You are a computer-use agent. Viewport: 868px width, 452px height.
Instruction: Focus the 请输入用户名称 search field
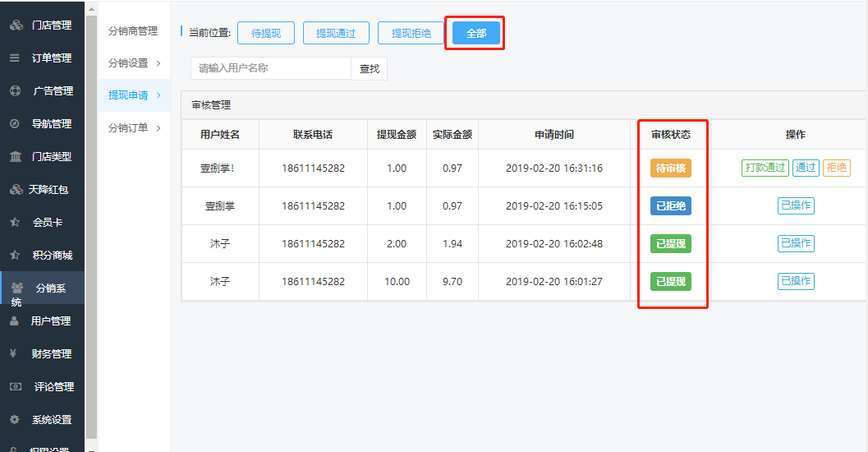coord(271,68)
